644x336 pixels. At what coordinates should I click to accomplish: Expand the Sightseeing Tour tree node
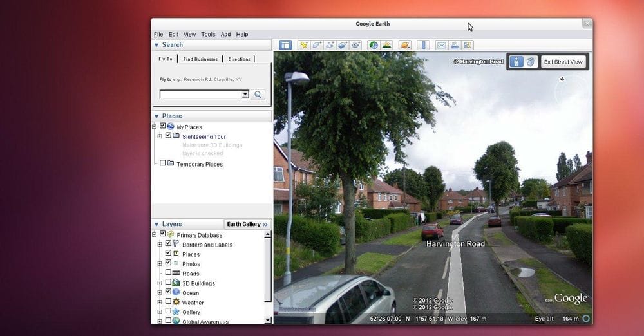pos(160,136)
